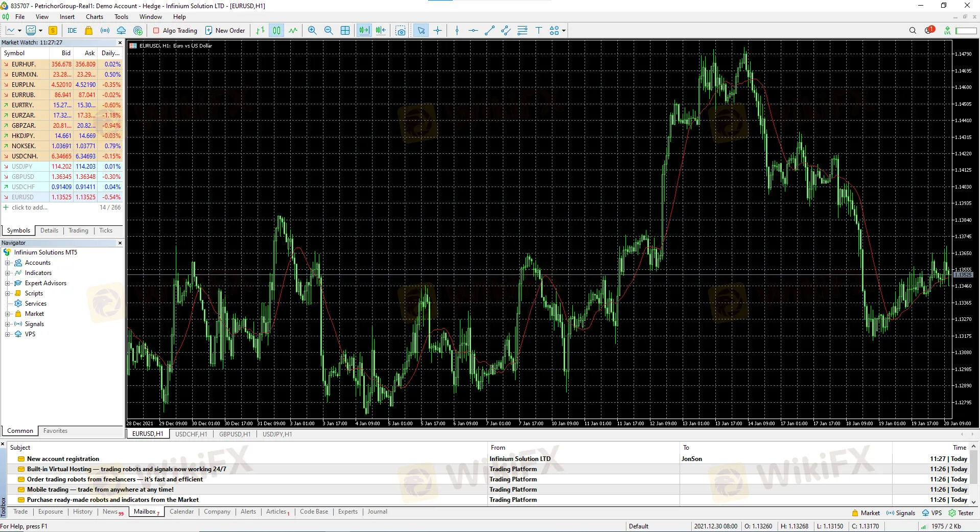Switch to the GBPUSD,H1 chart tab
This screenshot has width=980, height=532.
[235, 434]
